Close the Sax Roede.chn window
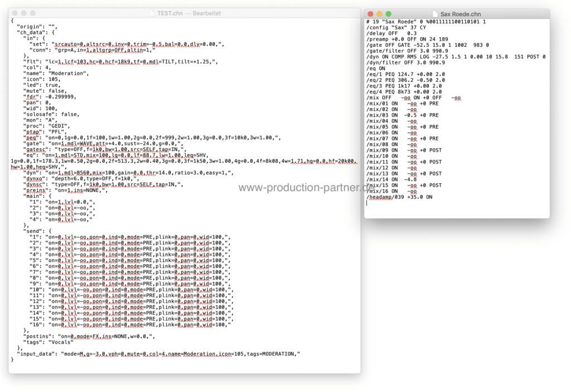This screenshot has height=392, width=571. point(370,13)
